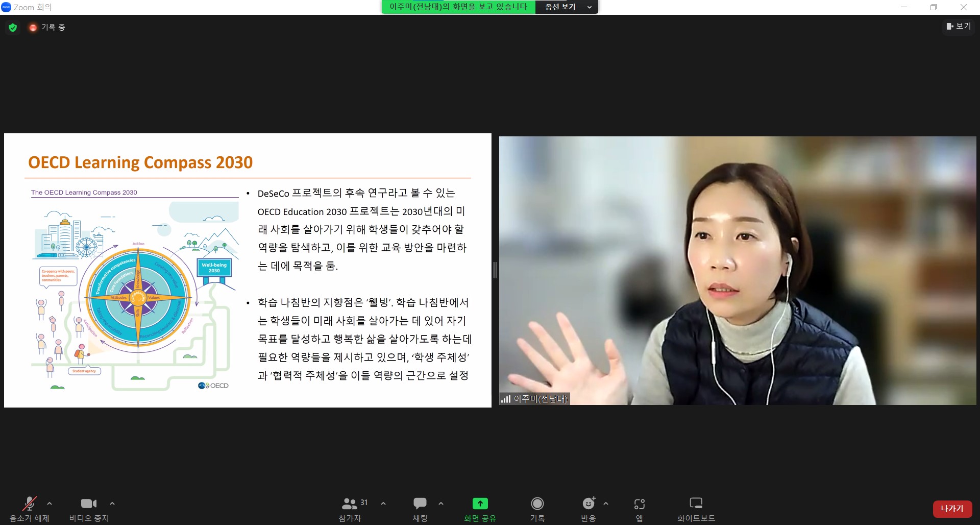The height and width of the screenshot is (525, 980).
Task: Start screen share (화면 공유)
Action: (x=480, y=509)
